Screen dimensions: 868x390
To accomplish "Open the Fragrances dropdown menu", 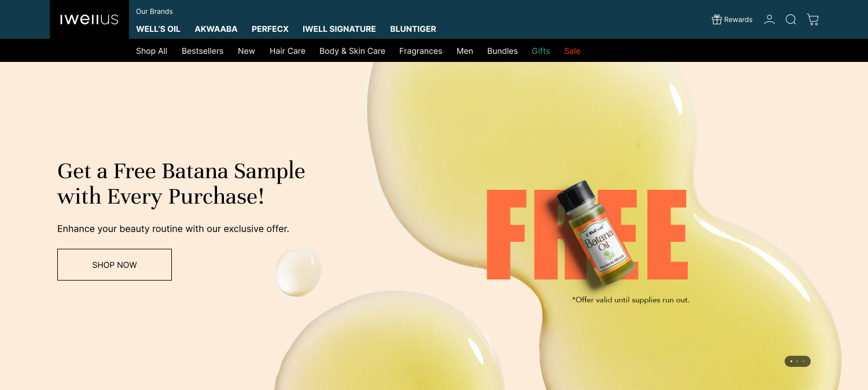I will tap(421, 51).
